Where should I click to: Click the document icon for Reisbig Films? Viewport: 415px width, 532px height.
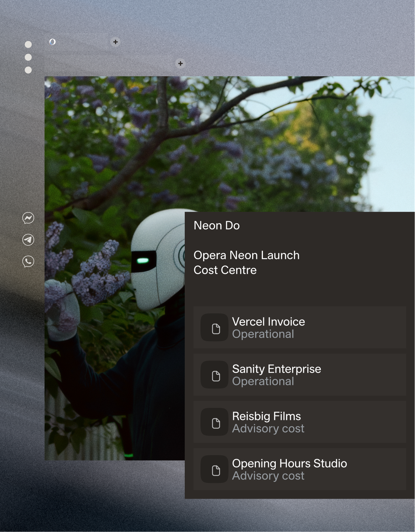tap(215, 422)
